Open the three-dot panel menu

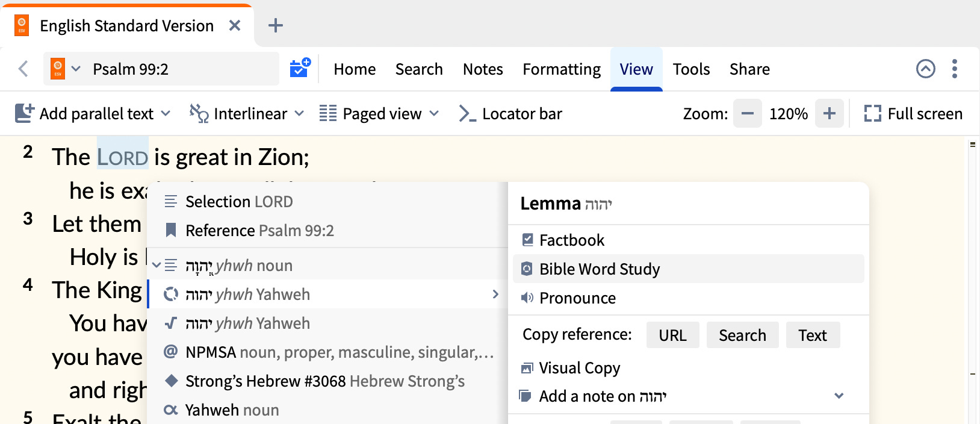[954, 69]
